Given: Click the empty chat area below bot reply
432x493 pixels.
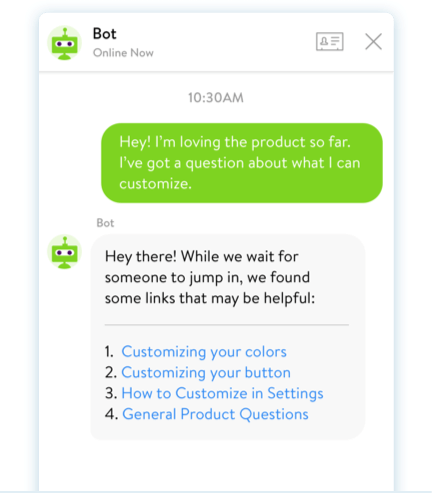Looking at the screenshot, I should 216,467.
